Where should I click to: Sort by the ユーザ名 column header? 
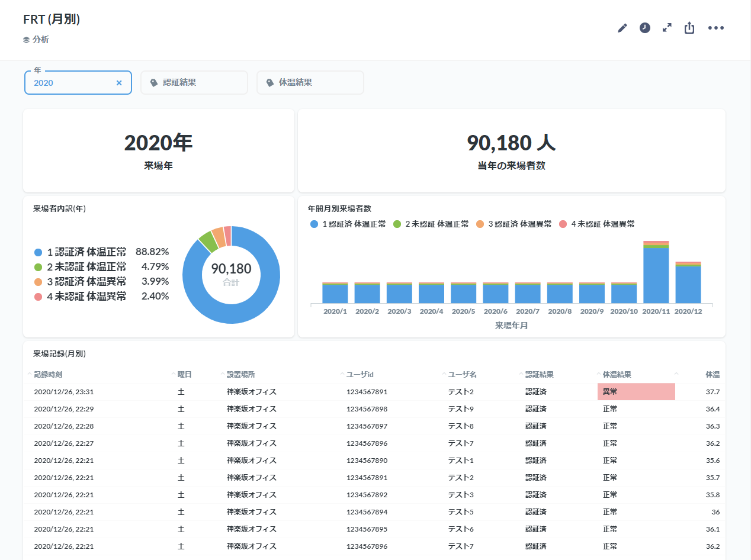coord(463,375)
